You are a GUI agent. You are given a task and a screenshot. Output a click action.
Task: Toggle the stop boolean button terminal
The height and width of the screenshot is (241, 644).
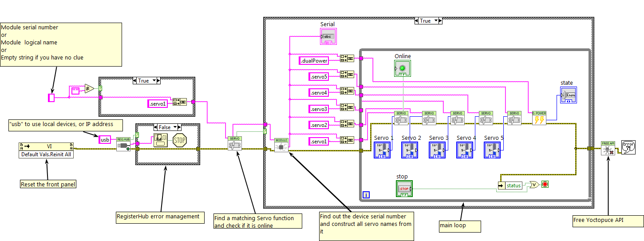(x=404, y=189)
